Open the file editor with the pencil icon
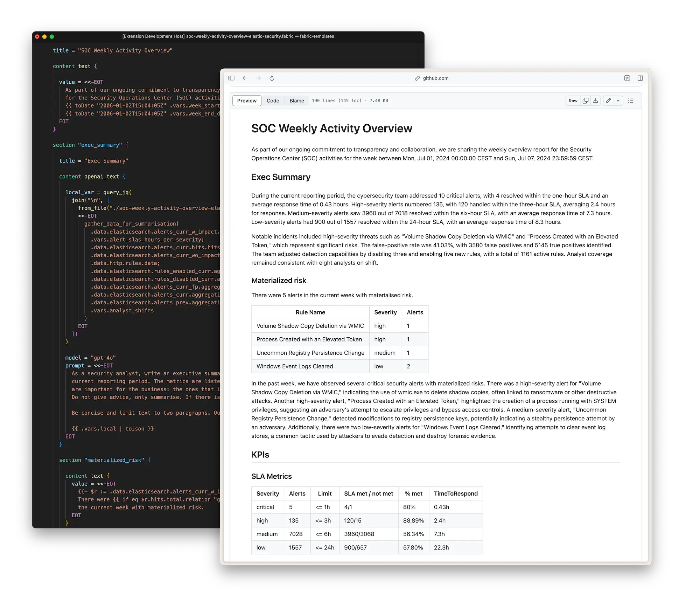The width and height of the screenshot is (700, 601). tap(609, 101)
